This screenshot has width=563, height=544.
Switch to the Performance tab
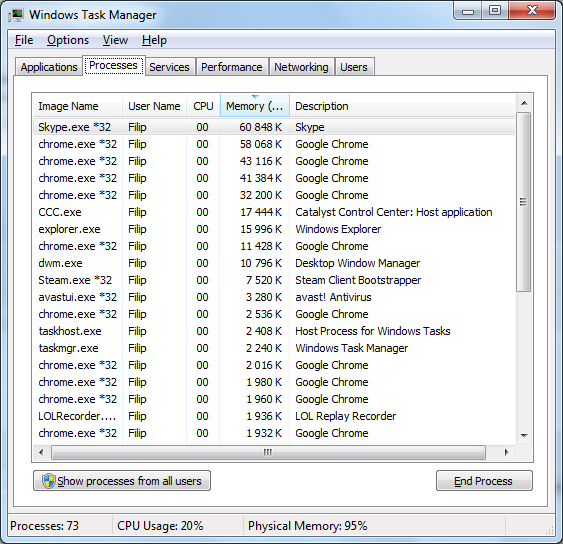tap(232, 67)
